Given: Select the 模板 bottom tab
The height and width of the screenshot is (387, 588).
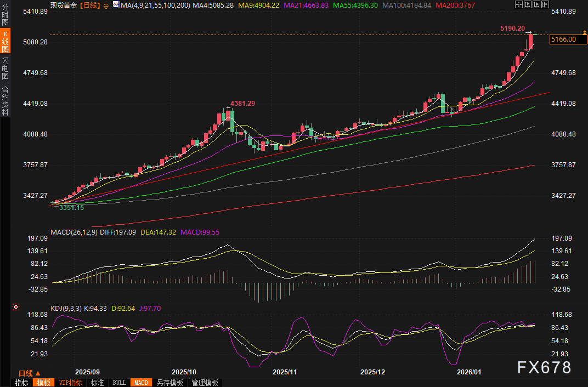Looking at the screenshot, I should click(44, 383).
